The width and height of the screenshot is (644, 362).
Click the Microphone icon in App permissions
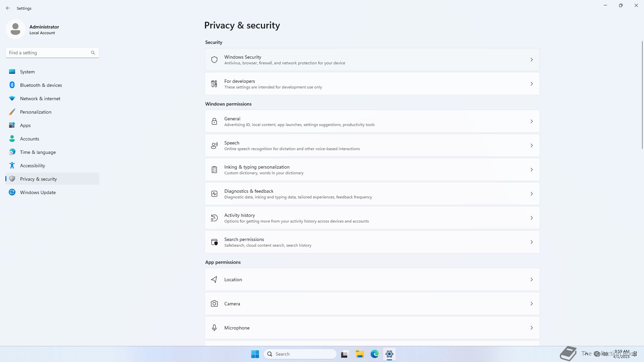214,328
